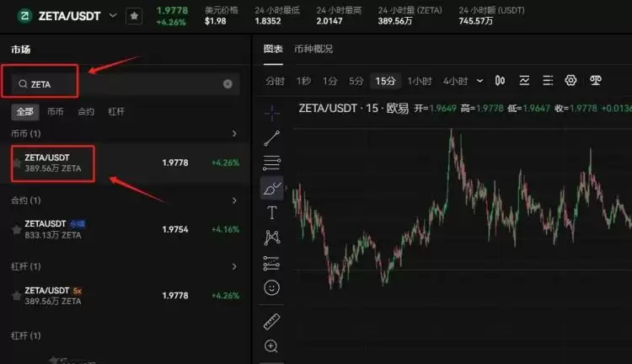
Task: Click the ZETA market search field
Action: click(118, 84)
